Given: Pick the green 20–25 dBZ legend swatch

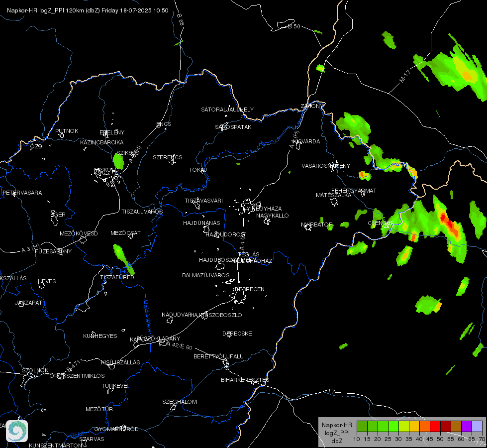Looking at the screenshot, I should coord(383,426).
